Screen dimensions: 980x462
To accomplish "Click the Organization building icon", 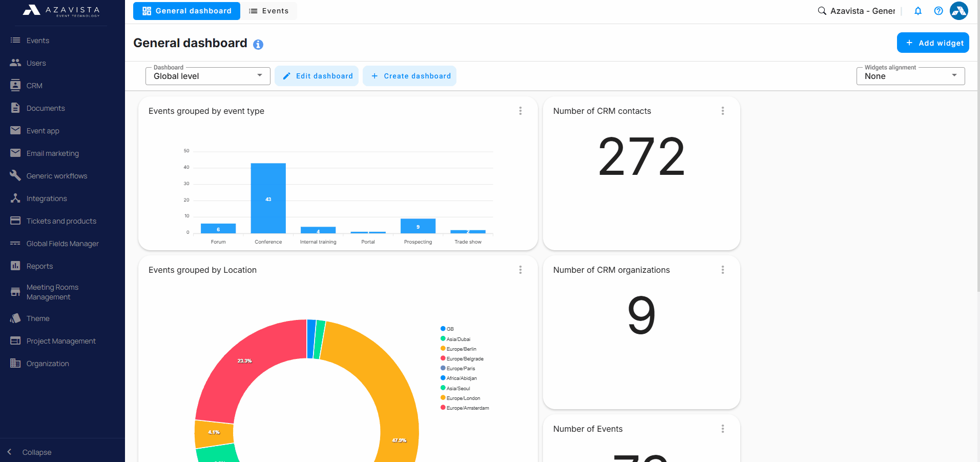I will pyautogui.click(x=15, y=363).
